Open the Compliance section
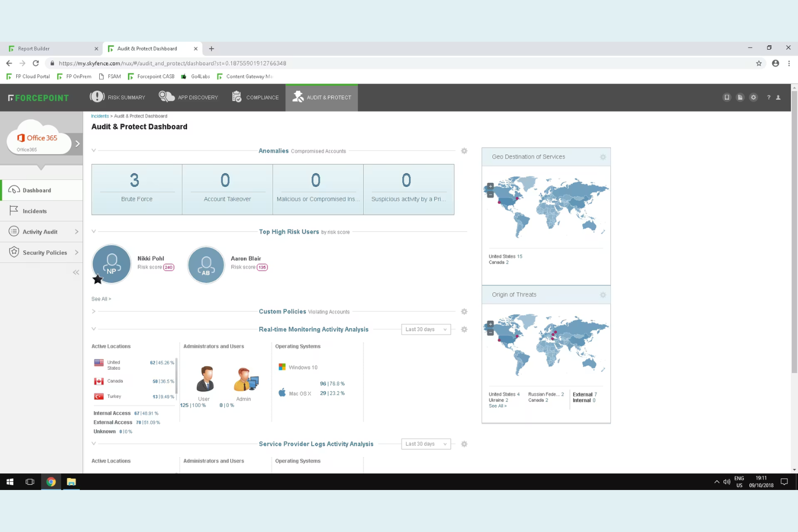798x532 pixels. (255, 97)
